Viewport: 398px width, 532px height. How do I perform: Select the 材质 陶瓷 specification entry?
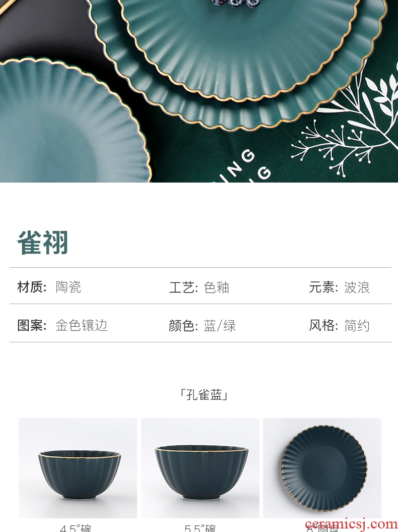pyautogui.click(x=49, y=287)
